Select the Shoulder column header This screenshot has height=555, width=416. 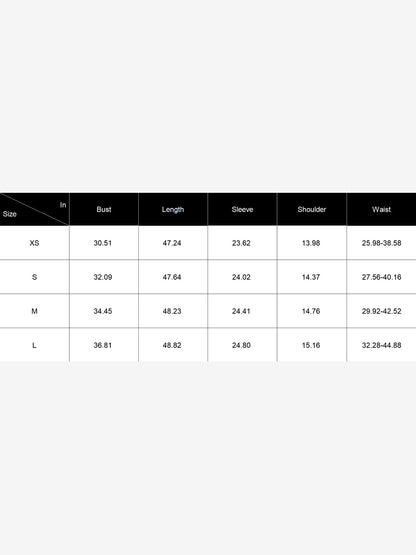pyautogui.click(x=312, y=209)
